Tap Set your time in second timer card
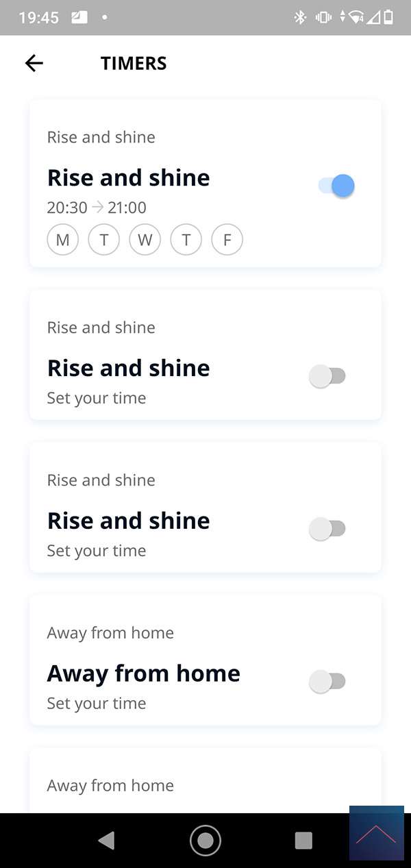 (97, 398)
